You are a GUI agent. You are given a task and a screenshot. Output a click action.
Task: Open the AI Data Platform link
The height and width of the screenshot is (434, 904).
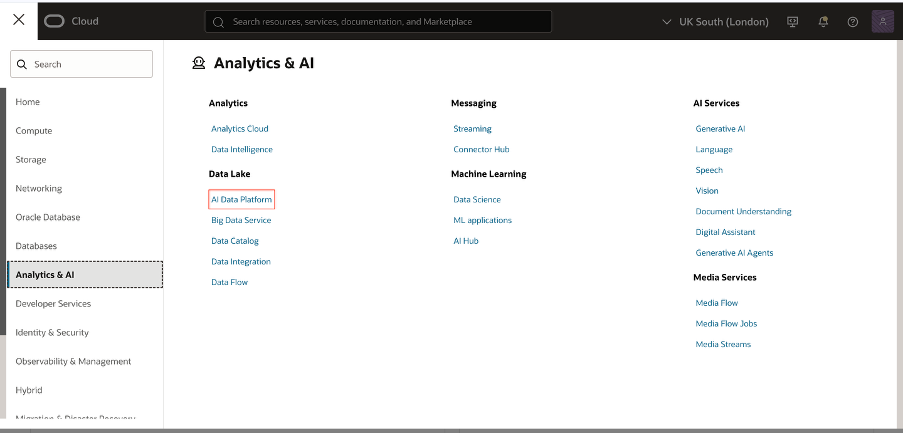coord(242,199)
